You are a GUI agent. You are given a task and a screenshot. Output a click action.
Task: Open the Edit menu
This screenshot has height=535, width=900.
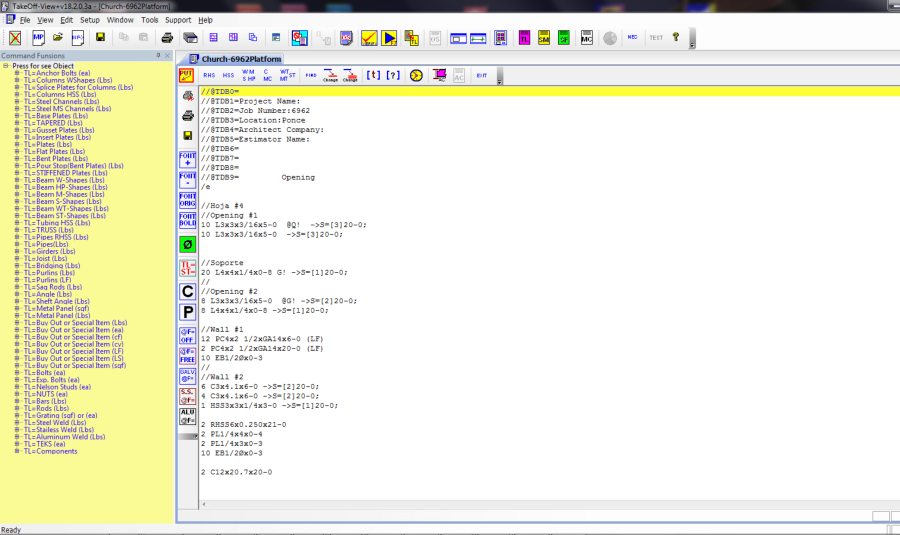coord(67,20)
